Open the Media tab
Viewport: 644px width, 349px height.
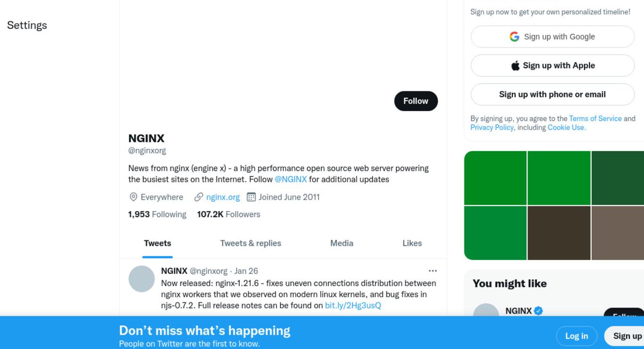(x=342, y=243)
